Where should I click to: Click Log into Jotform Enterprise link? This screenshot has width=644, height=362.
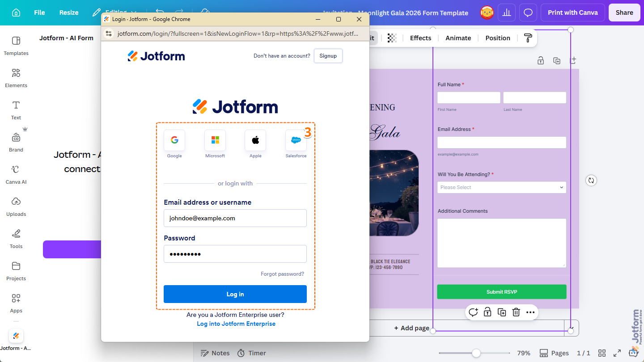(x=236, y=324)
